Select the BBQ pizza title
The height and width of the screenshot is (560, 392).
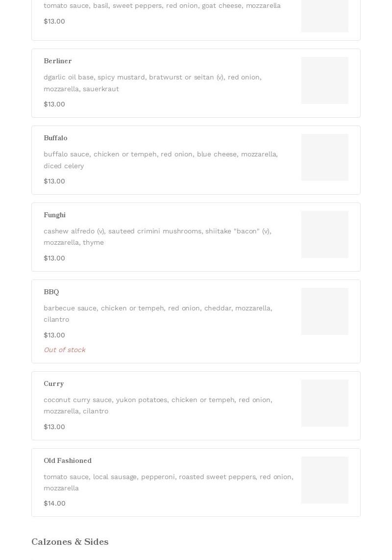coord(51,292)
